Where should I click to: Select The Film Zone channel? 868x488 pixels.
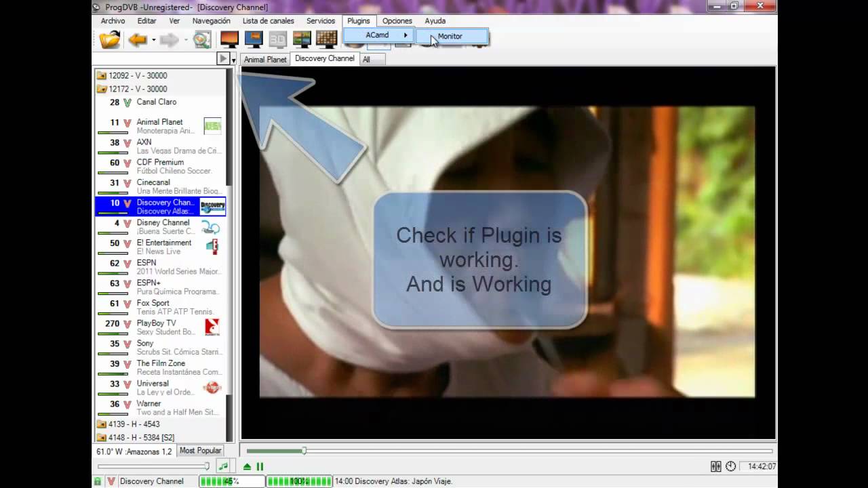(160, 367)
